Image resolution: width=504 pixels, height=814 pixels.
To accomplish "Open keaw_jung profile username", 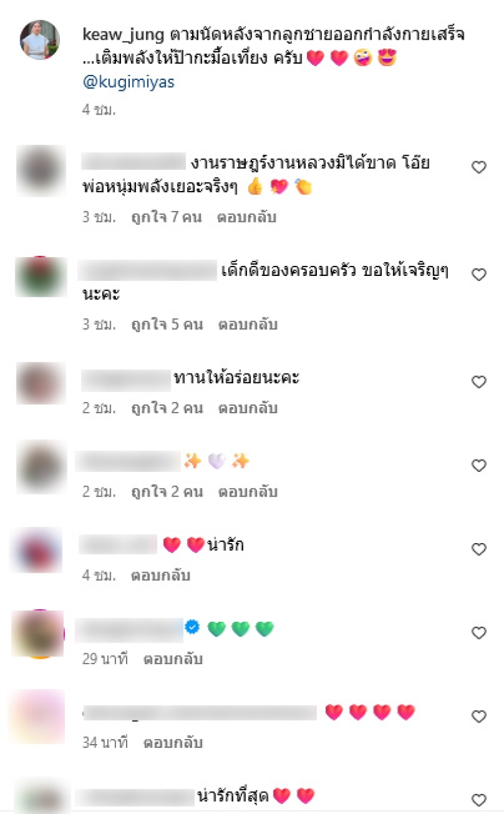I will click(x=123, y=35).
